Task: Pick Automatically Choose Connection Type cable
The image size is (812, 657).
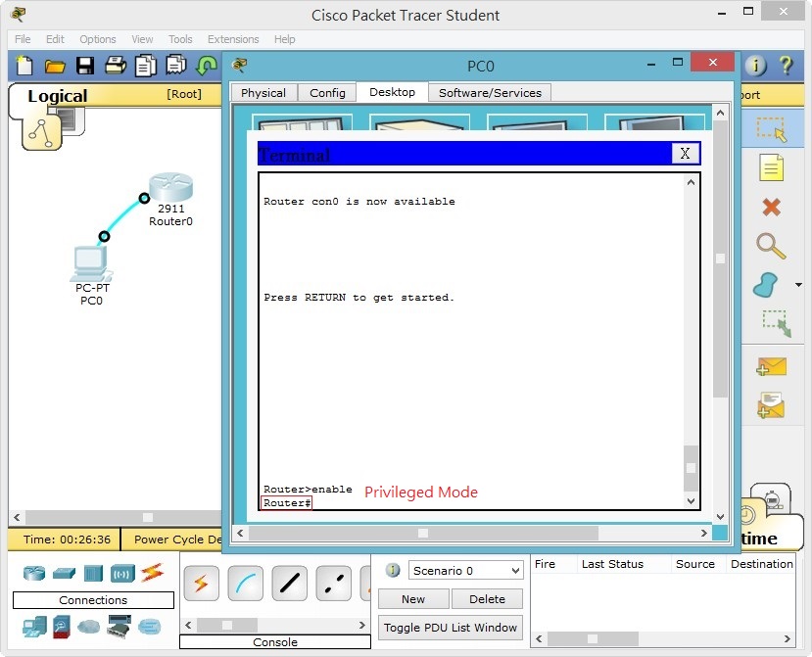Action: click(201, 584)
